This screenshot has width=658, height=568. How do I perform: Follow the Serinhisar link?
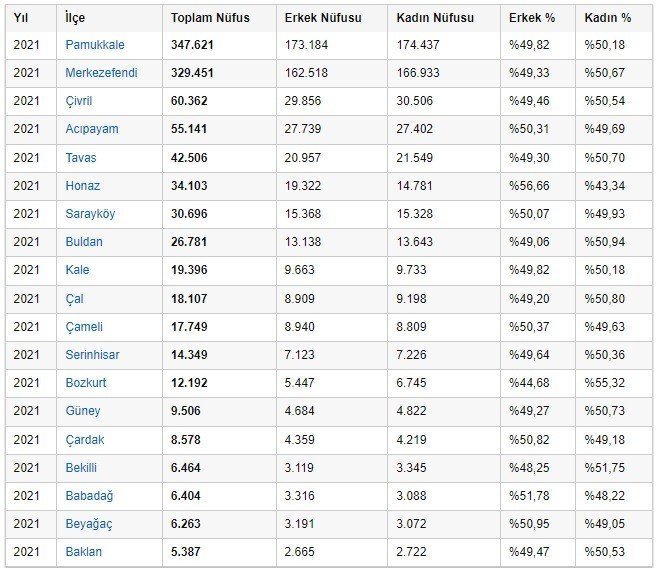92,355
